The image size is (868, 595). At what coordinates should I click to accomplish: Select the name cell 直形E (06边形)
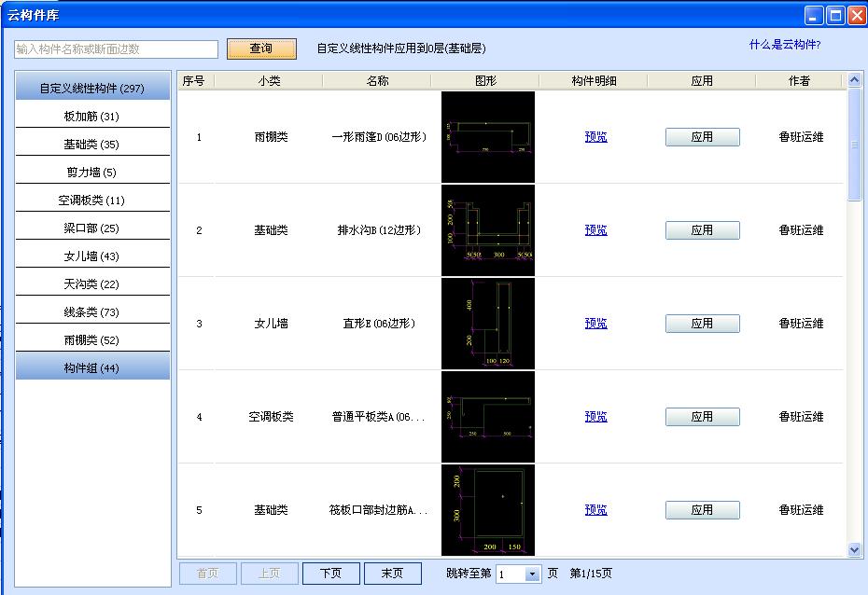point(379,324)
